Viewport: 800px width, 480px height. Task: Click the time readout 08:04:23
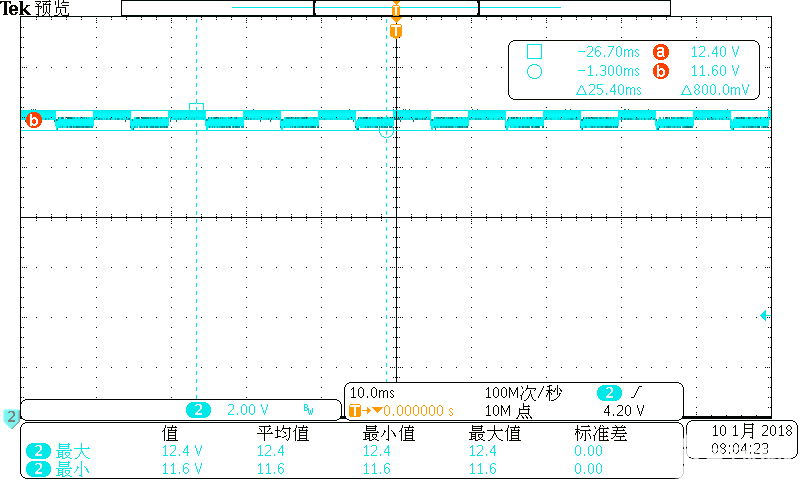click(x=740, y=449)
